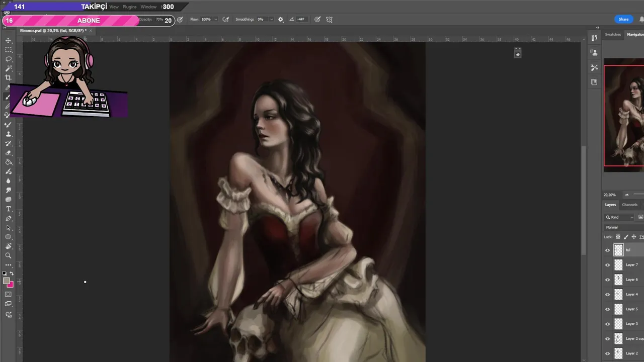Select the Rectangular Marquee tool

point(8,50)
